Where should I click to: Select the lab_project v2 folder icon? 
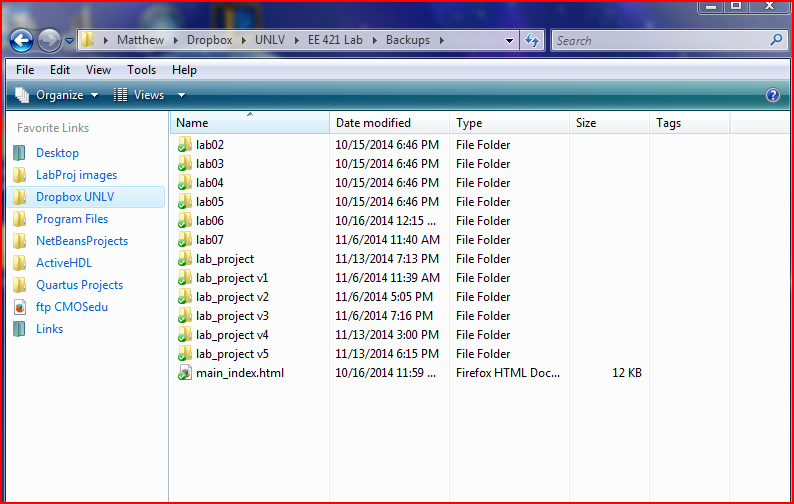point(185,297)
